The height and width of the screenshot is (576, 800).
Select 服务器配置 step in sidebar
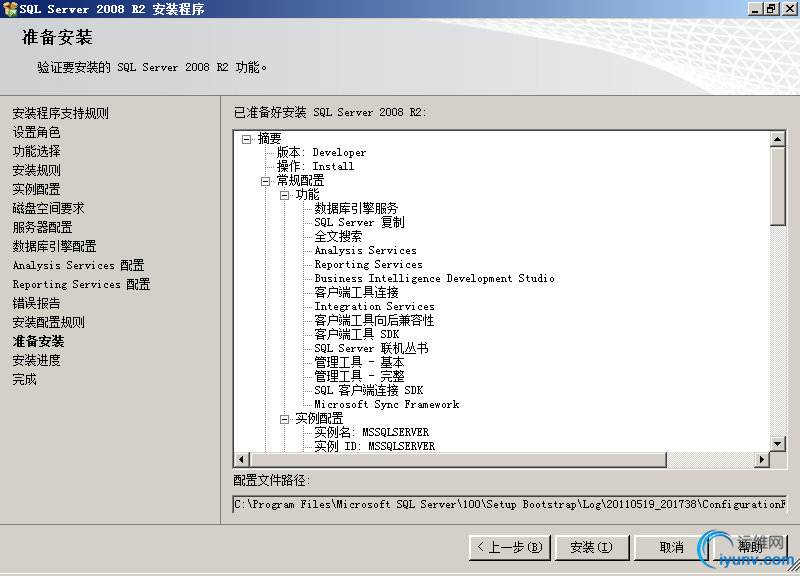coord(42,227)
